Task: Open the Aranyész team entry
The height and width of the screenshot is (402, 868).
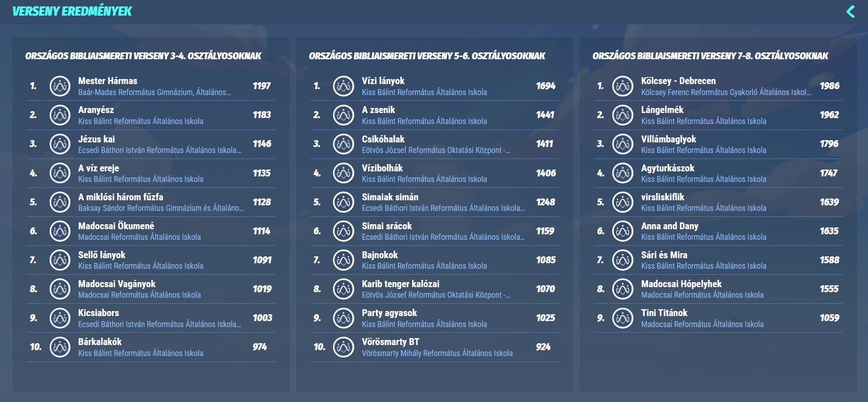Action: 96,110
